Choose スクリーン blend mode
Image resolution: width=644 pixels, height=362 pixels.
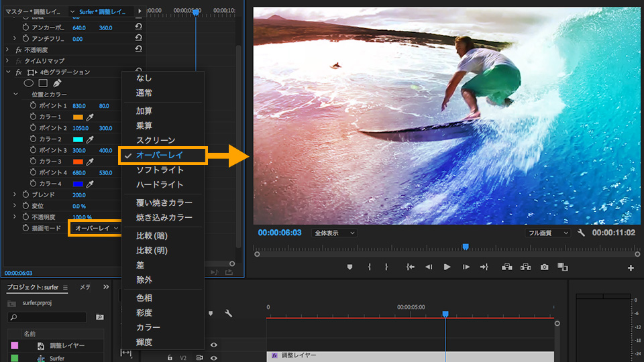(x=163, y=140)
